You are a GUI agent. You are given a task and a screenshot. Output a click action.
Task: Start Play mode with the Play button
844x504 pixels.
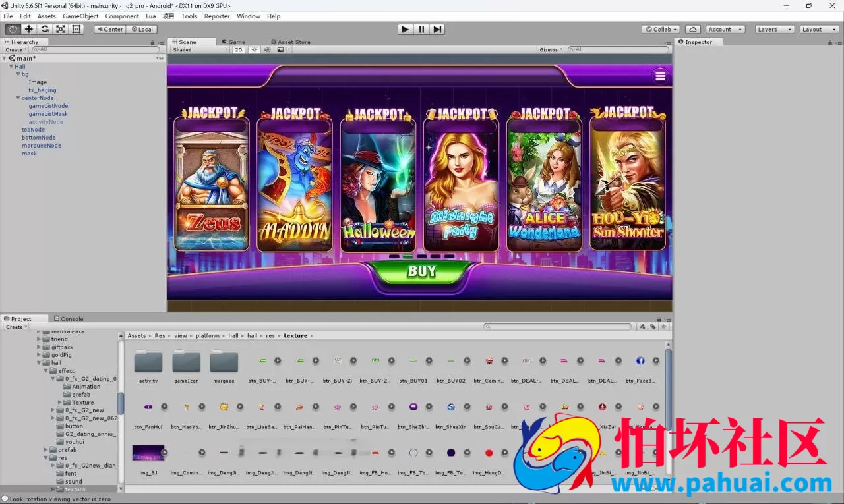point(406,29)
